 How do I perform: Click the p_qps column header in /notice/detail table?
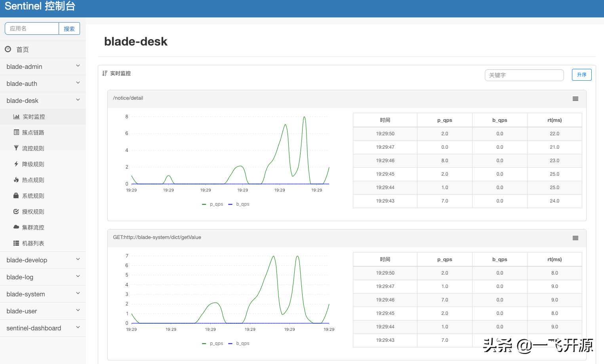tap(445, 120)
